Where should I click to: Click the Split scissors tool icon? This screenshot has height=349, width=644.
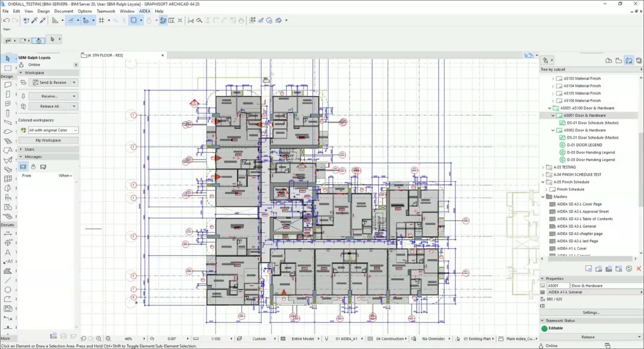pos(191,20)
